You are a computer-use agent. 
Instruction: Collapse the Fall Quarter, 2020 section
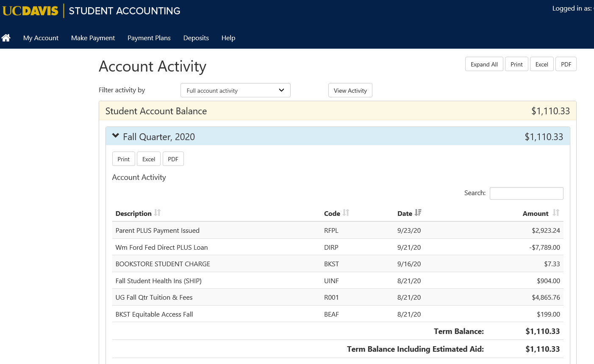coord(116,136)
